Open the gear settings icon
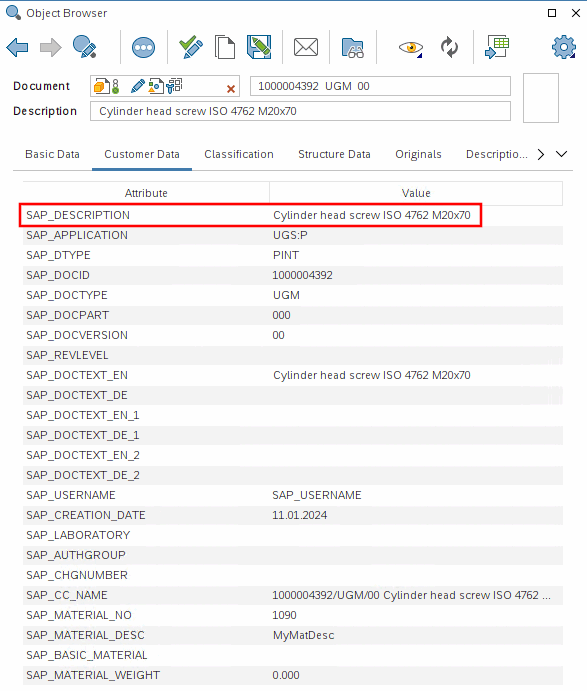Image resolution: width=587 pixels, height=691 pixels. (564, 47)
